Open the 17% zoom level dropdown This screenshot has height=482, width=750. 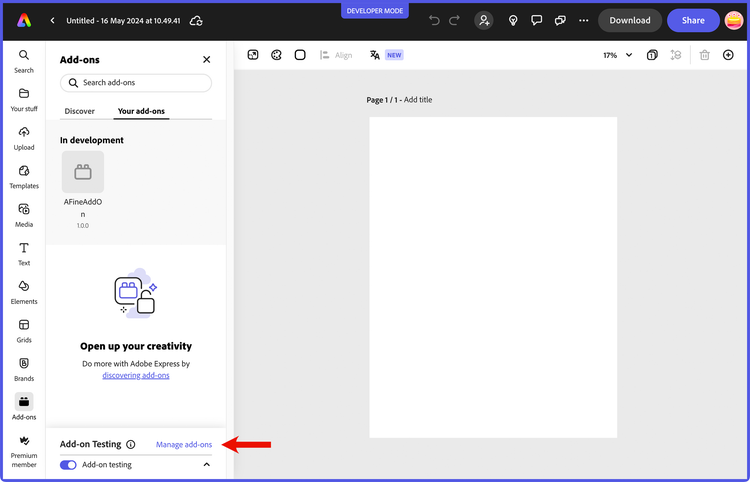[618, 55]
